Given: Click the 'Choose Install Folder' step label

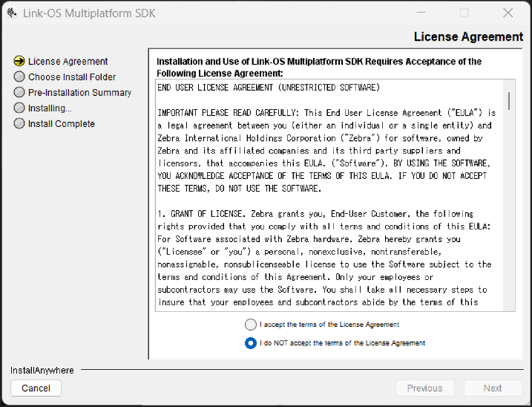Looking at the screenshot, I should tap(72, 77).
